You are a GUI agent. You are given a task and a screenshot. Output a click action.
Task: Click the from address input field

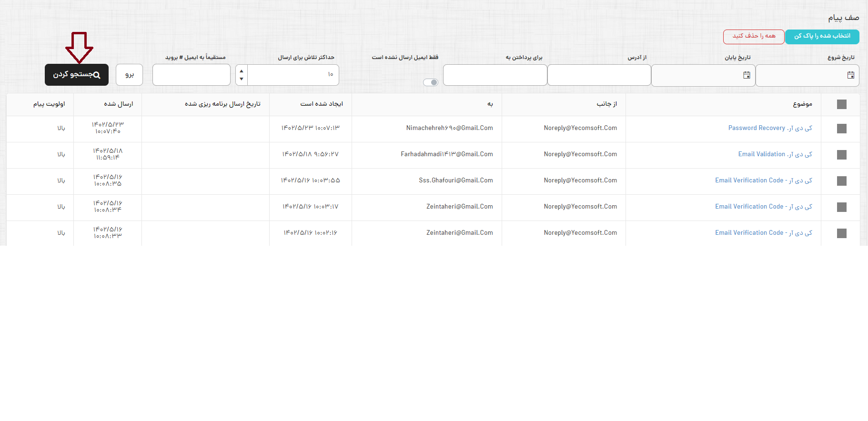pyautogui.click(x=599, y=75)
